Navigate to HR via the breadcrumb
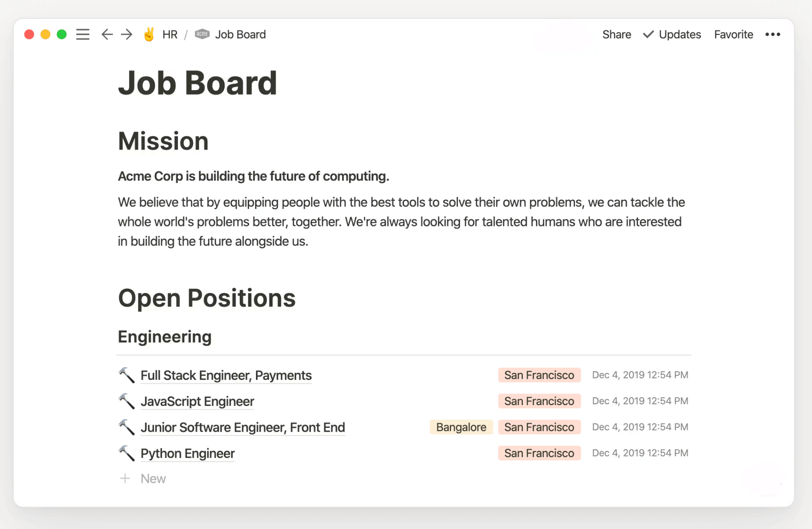812x529 pixels. (x=170, y=34)
